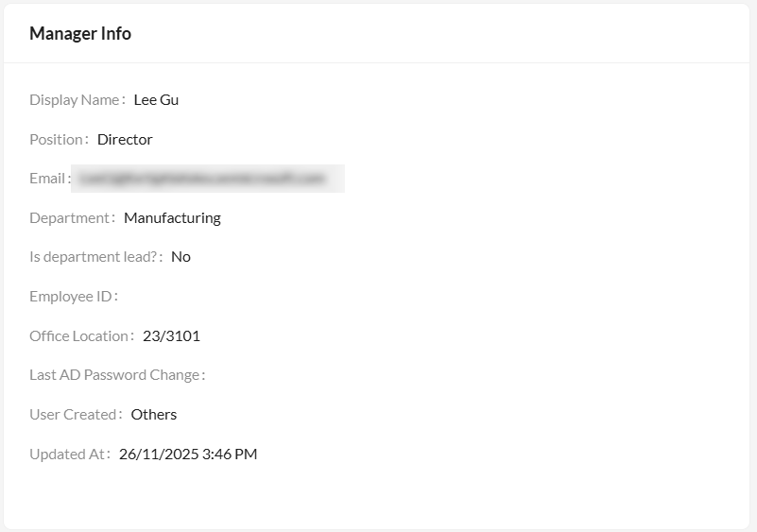This screenshot has height=532, width=757.
Task: Click the Office Location field label
Action: (x=78, y=336)
